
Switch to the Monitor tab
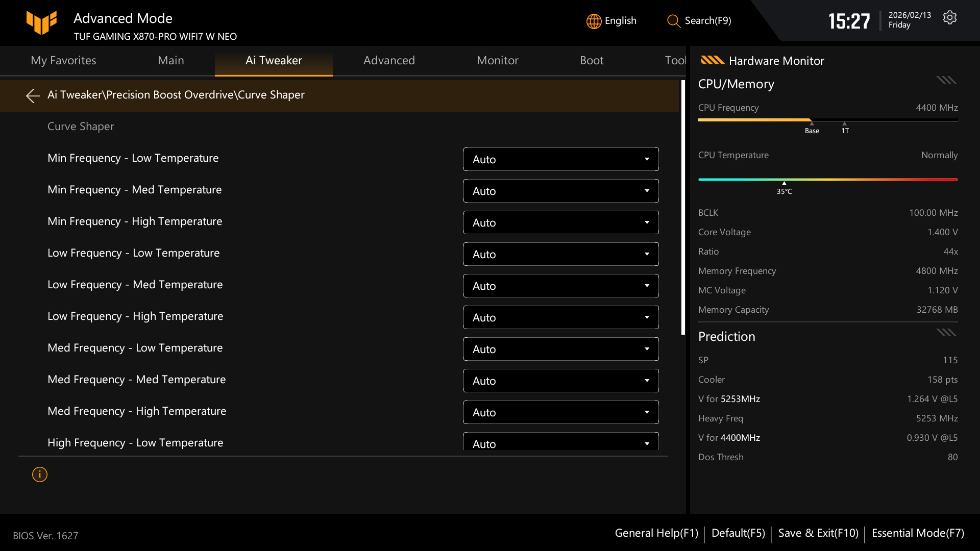(498, 60)
